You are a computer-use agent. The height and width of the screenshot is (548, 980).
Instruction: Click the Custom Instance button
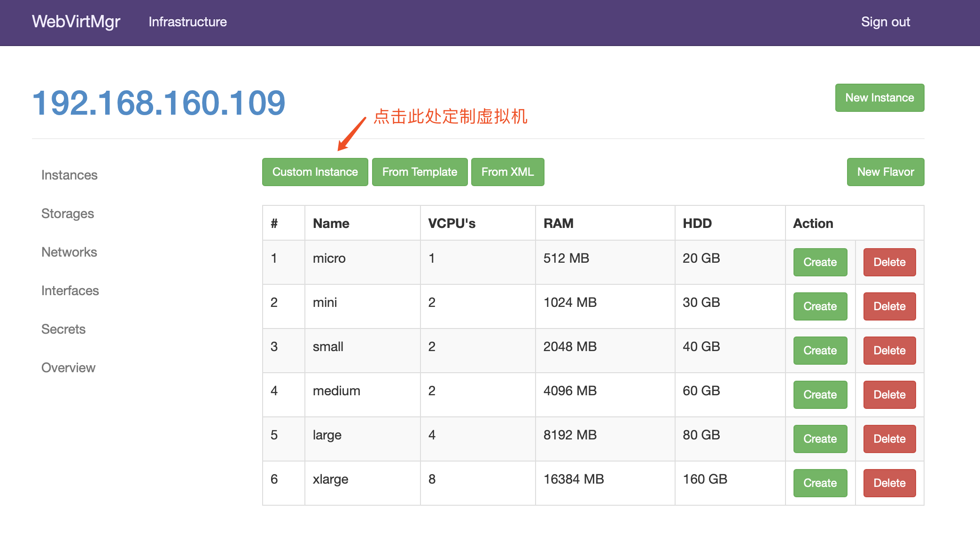click(315, 172)
